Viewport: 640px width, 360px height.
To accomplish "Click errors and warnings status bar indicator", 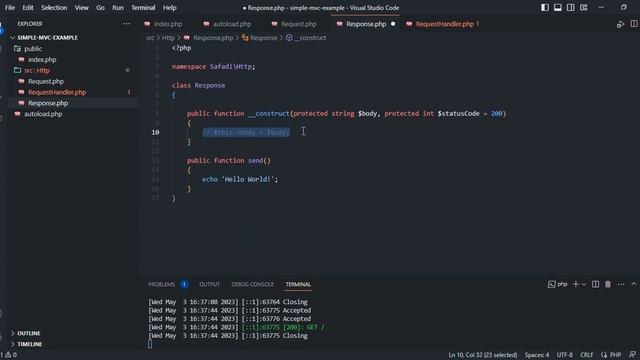I will [9, 355].
